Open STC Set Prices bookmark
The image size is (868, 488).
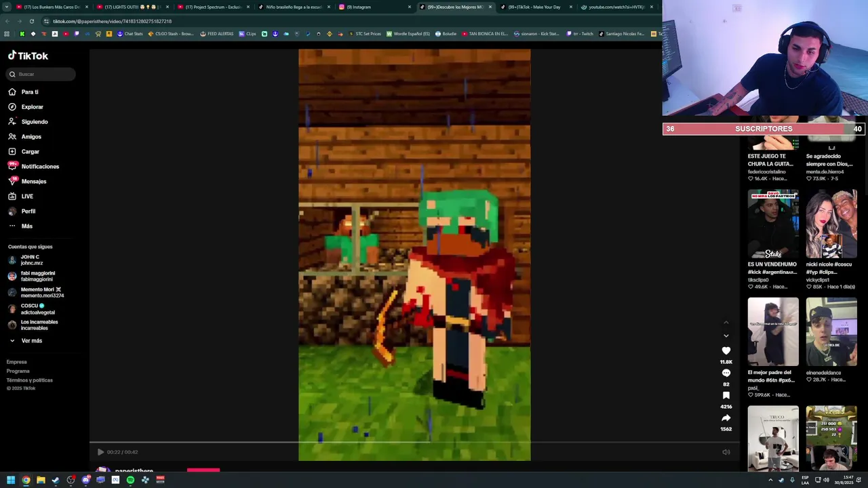click(x=364, y=34)
